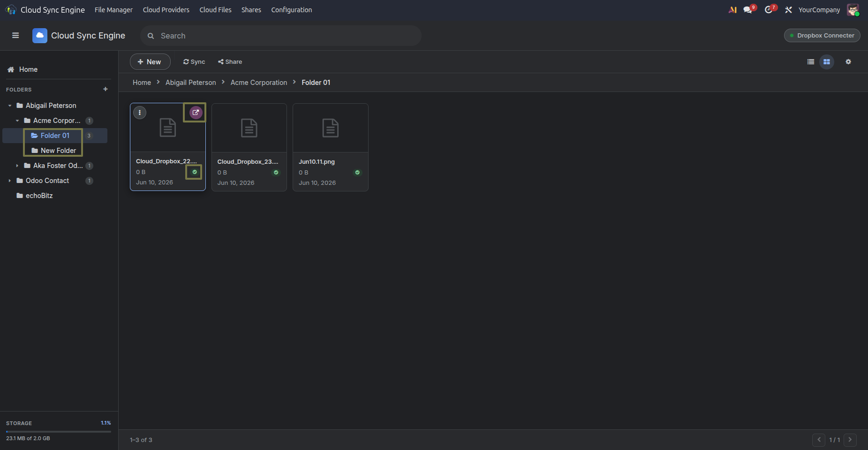Select echoBitz folder in the tree
The height and width of the screenshot is (450, 868).
(x=39, y=196)
